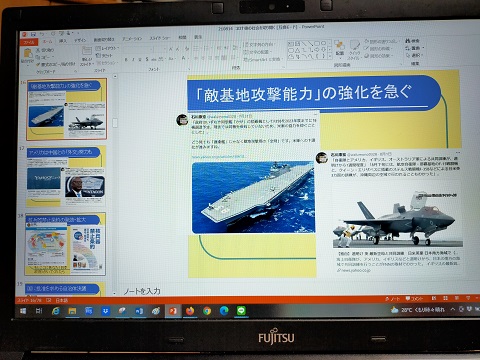480x360 pixels.
Task: Open the Copy (コピー) dropdown
Action: pos(45,57)
